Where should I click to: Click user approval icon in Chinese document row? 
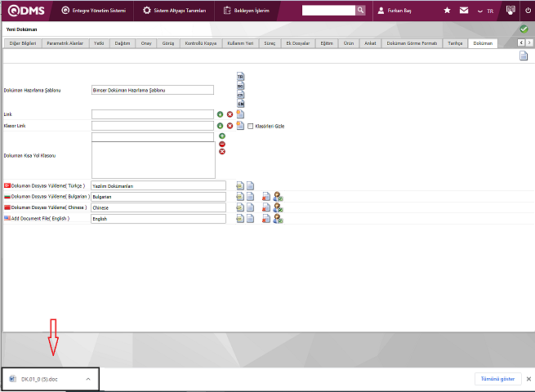(278, 207)
